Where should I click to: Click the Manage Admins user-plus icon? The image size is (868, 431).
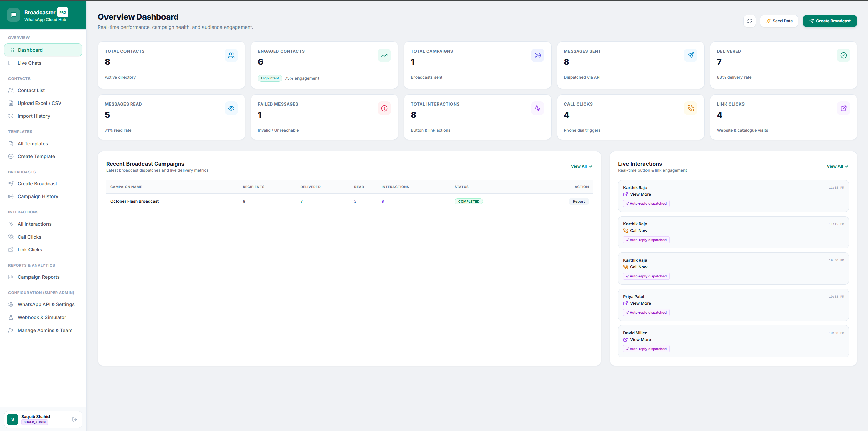(x=11, y=330)
